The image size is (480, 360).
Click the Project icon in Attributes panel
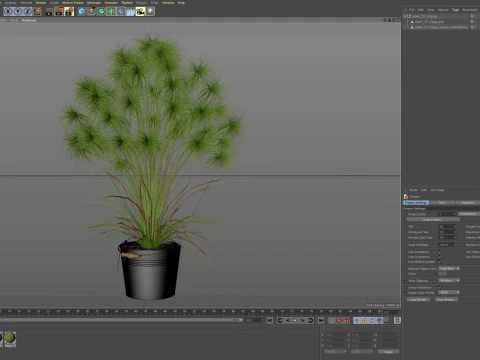[406, 197]
